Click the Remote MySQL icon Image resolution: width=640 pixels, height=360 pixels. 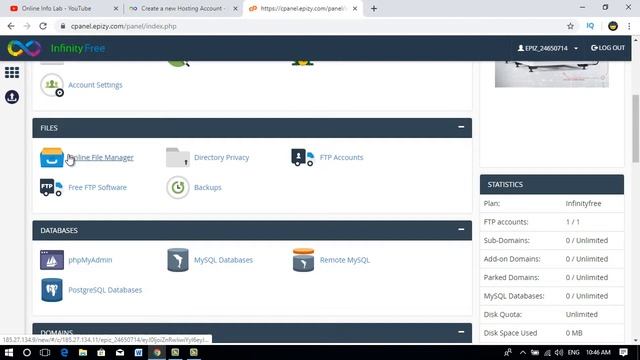pos(303,260)
